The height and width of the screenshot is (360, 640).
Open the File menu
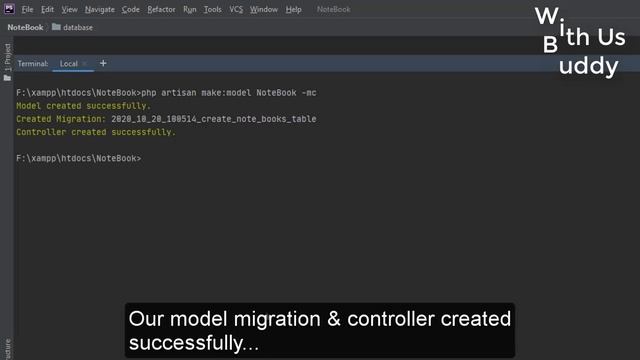click(27, 9)
